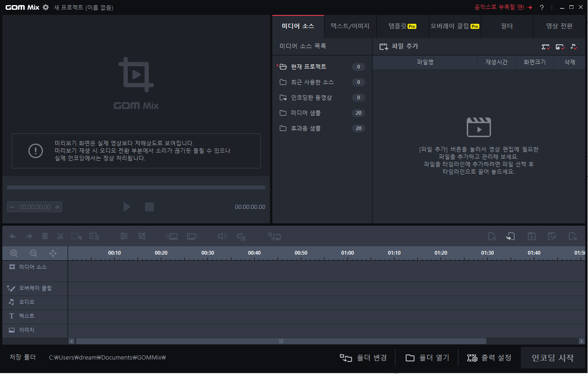Viewport: 588px width, 374px height.
Task: Click the speaker volume icon
Action: [x=222, y=236]
